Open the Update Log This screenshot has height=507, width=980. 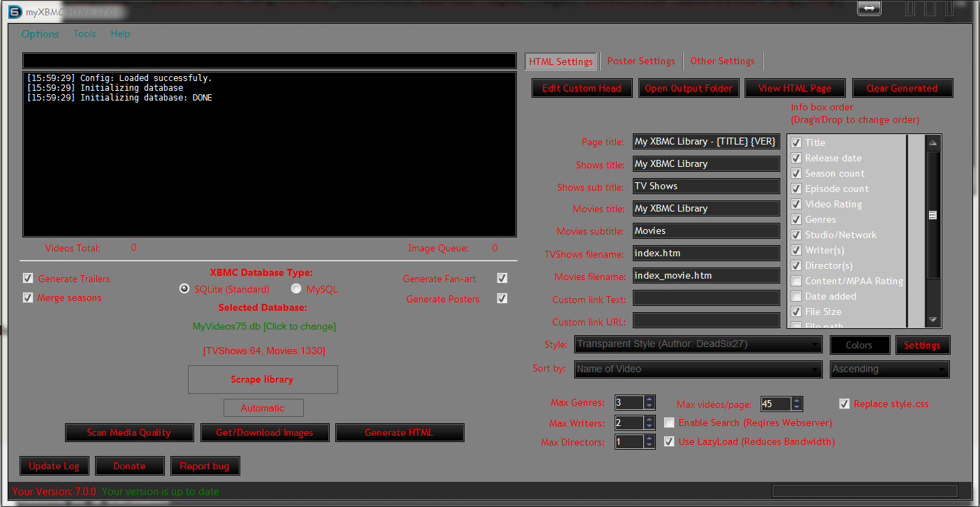(54, 466)
